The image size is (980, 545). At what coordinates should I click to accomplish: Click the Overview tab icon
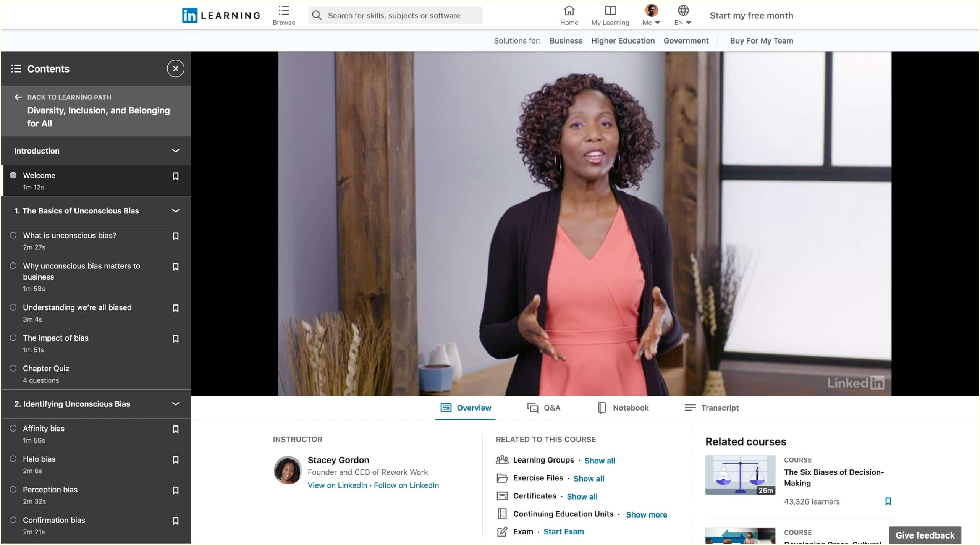pos(444,408)
